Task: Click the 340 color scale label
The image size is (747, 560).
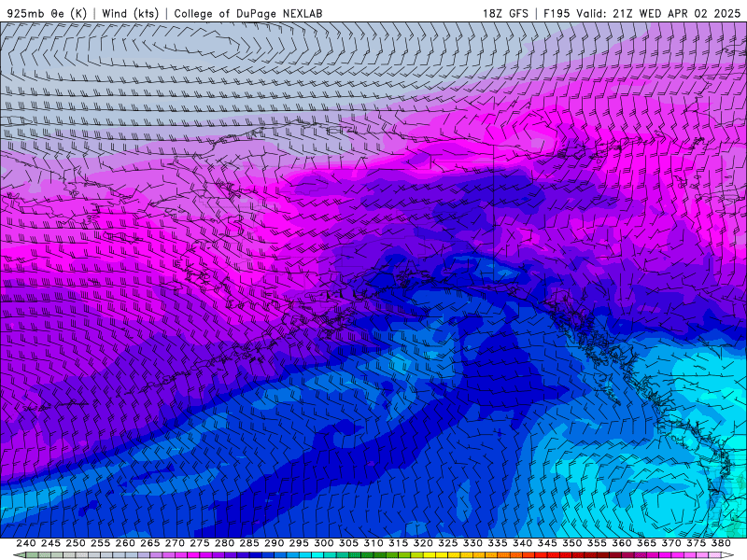Action: point(522,543)
